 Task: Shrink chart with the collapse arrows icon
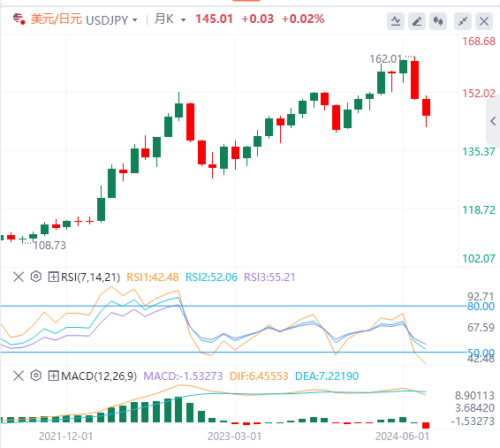[x=463, y=21]
